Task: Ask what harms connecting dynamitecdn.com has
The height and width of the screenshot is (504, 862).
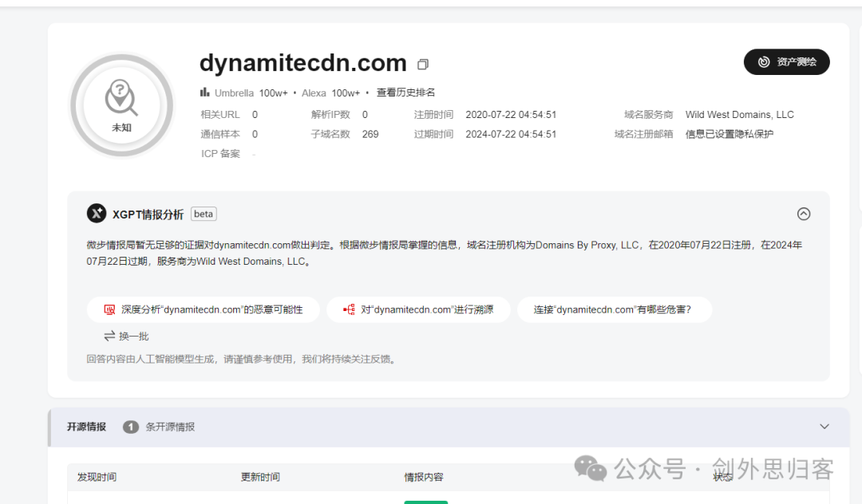Action: tap(614, 309)
